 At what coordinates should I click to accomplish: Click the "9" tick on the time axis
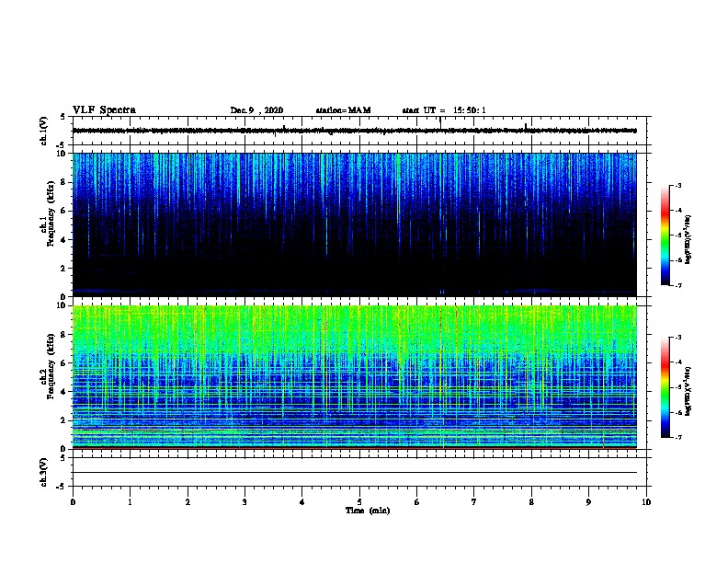coord(588,502)
